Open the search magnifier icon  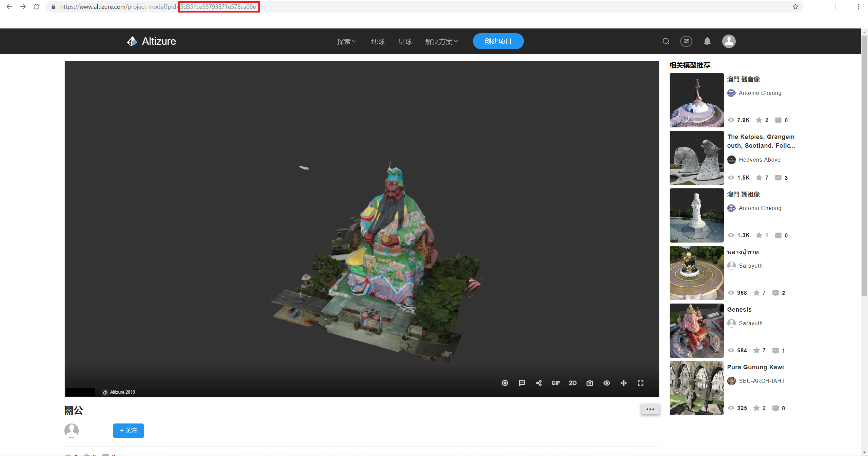tap(666, 41)
